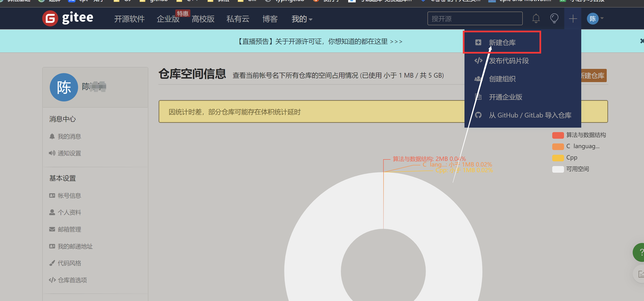Click the yellow Cpp legend swatch
Viewport: 644px width, 301px height.
click(558, 158)
